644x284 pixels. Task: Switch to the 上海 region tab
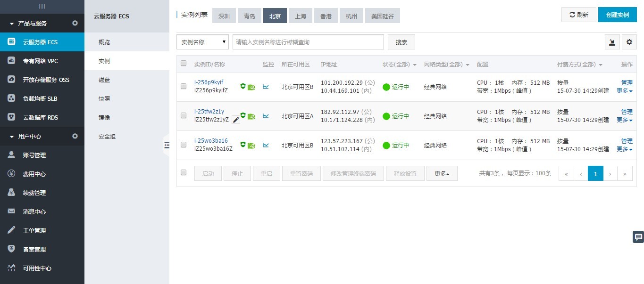[x=301, y=16]
